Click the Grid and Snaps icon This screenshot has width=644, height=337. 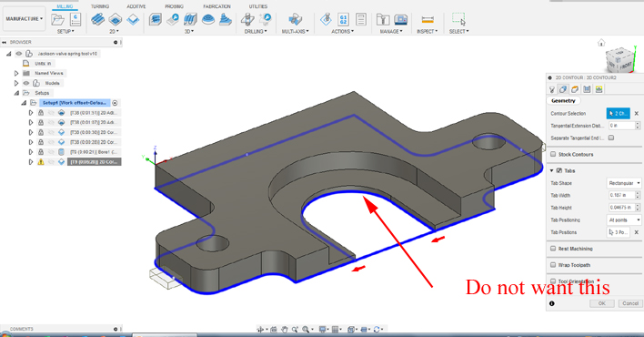[x=335, y=329]
